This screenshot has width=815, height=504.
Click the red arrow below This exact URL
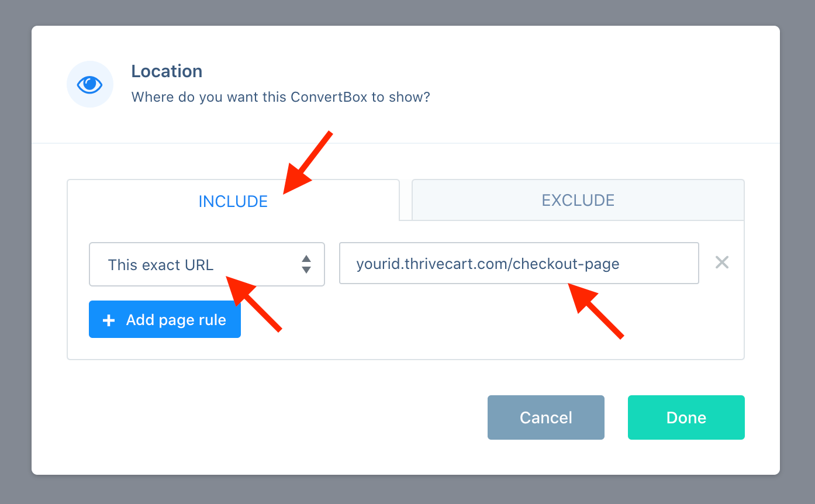click(x=254, y=304)
